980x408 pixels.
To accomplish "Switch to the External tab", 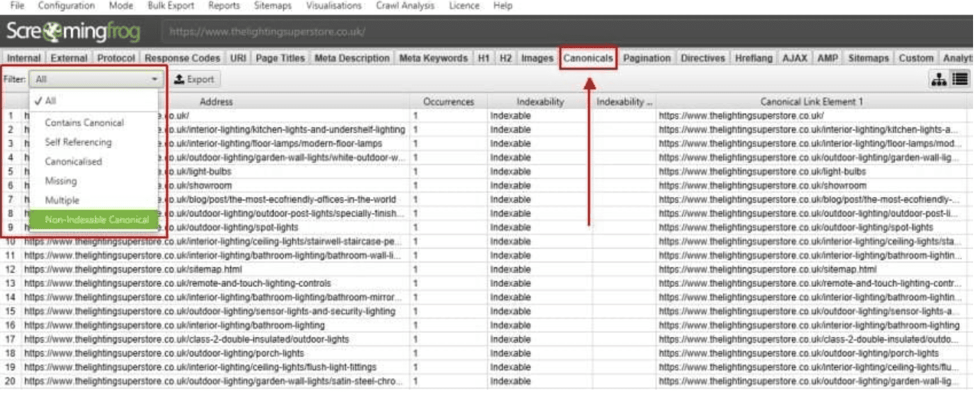I will [69, 58].
